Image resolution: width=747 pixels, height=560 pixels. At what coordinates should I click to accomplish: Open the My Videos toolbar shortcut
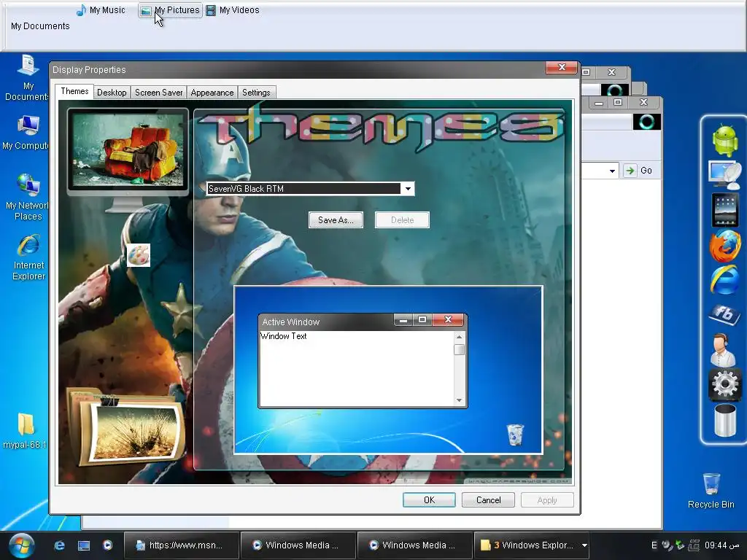click(x=233, y=10)
